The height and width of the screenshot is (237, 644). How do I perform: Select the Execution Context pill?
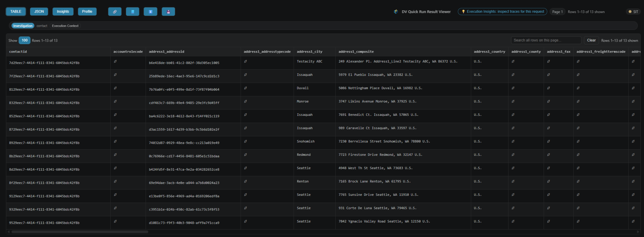pyautogui.click(x=65, y=26)
